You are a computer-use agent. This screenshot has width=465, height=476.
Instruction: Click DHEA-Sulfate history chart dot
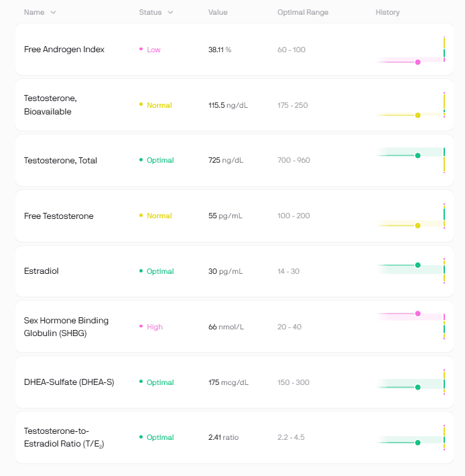click(x=417, y=387)
